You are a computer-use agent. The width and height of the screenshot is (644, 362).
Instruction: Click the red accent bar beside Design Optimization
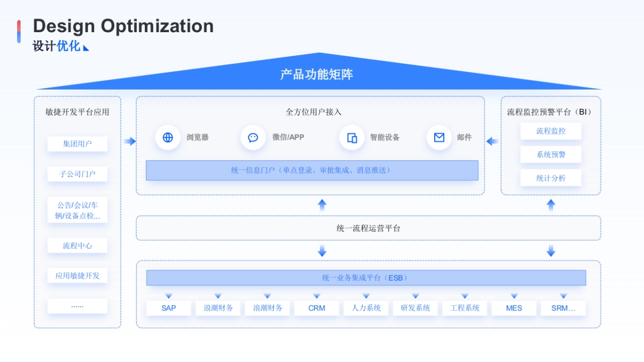click(20, 26)
